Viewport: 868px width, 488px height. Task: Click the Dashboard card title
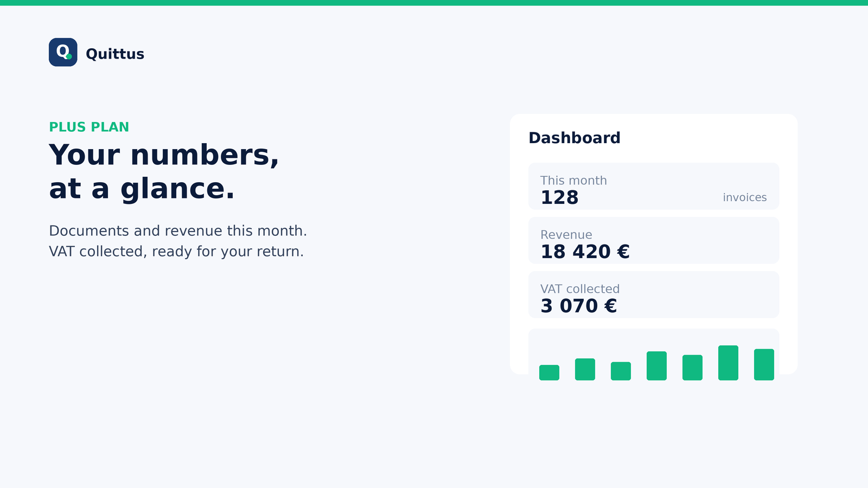575,138
